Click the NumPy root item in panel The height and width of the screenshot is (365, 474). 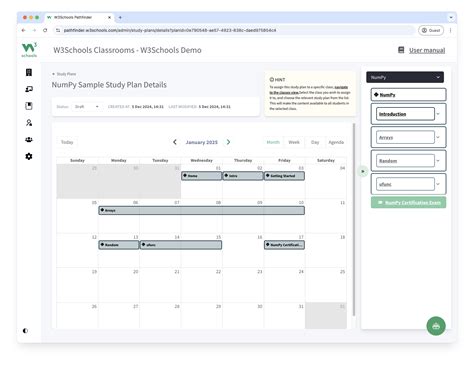point(408,95)
